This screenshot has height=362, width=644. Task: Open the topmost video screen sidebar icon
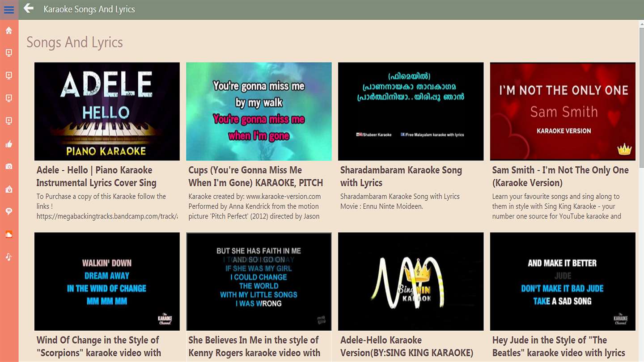click(x=9, y=53)
